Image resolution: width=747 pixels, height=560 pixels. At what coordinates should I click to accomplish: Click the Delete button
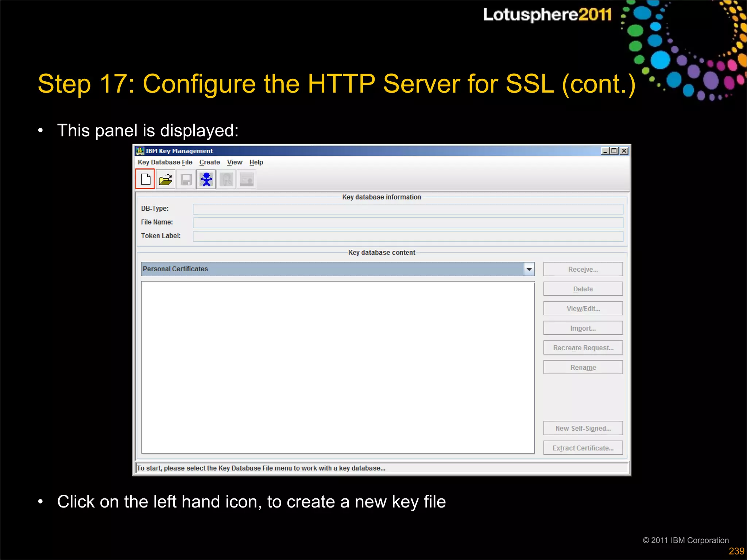coord(583,289)
